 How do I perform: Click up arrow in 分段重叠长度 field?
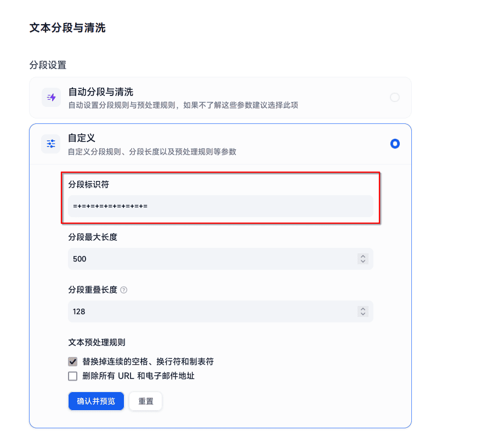[362, 309]
